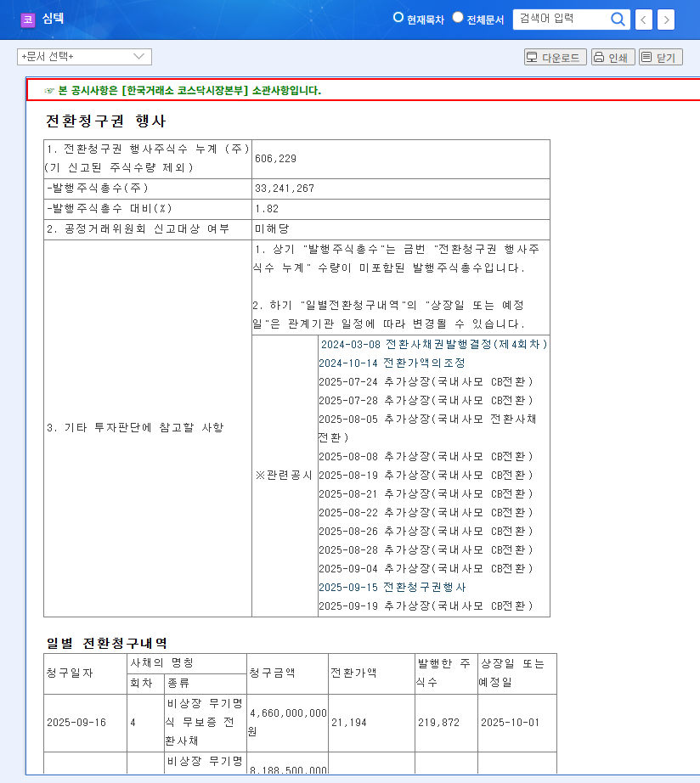Click the 219,872 issued shares cell

point(446,723)
